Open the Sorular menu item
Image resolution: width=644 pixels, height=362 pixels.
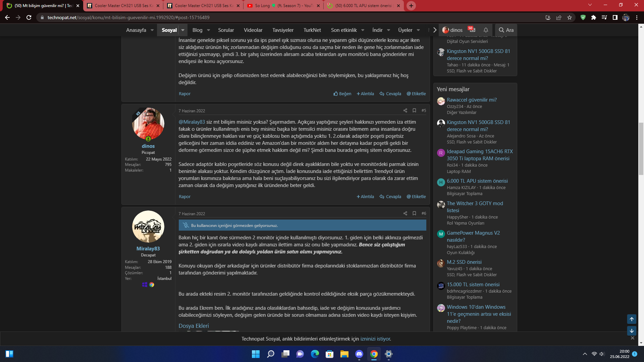point(226,30)
